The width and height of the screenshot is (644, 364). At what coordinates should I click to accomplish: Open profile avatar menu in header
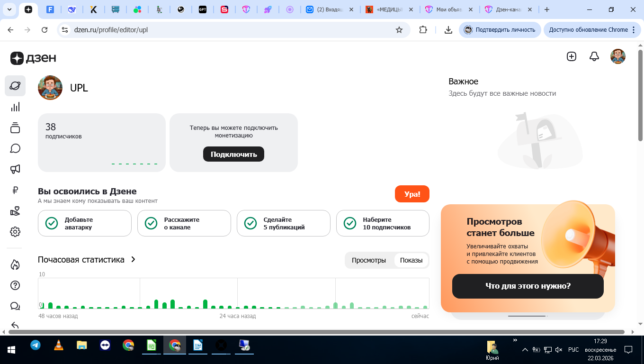tap(618, 56)
